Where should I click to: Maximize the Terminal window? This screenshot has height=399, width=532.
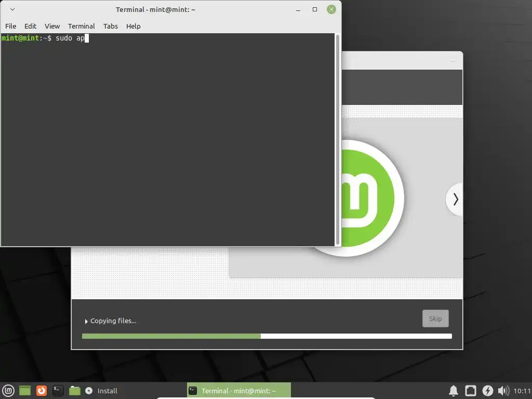(314, 9)
